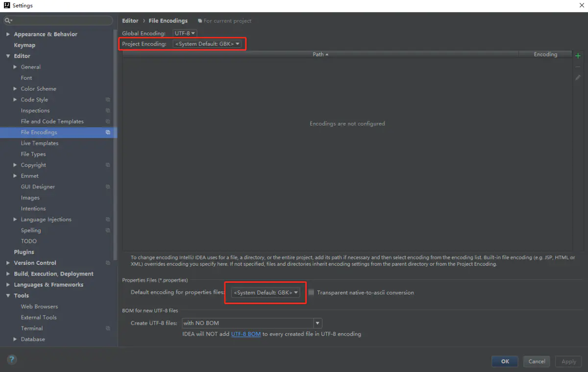Sort by the Path column header

click(x=320, y=54)
